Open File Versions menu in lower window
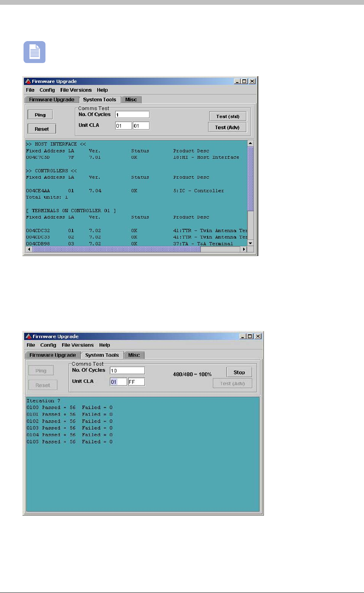The image size is (364, 593). click(78, 345)
